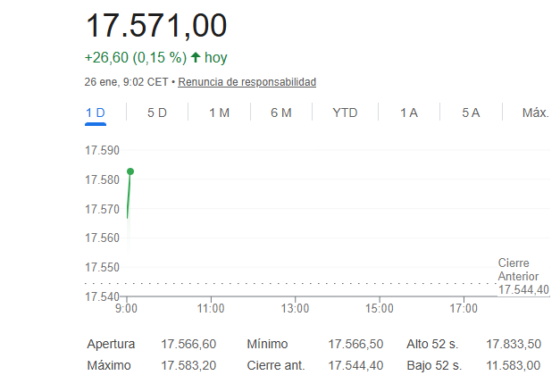Click the 11:00 mark on the time axis
This screenshot has width=560, height=392.
[211, 309]
